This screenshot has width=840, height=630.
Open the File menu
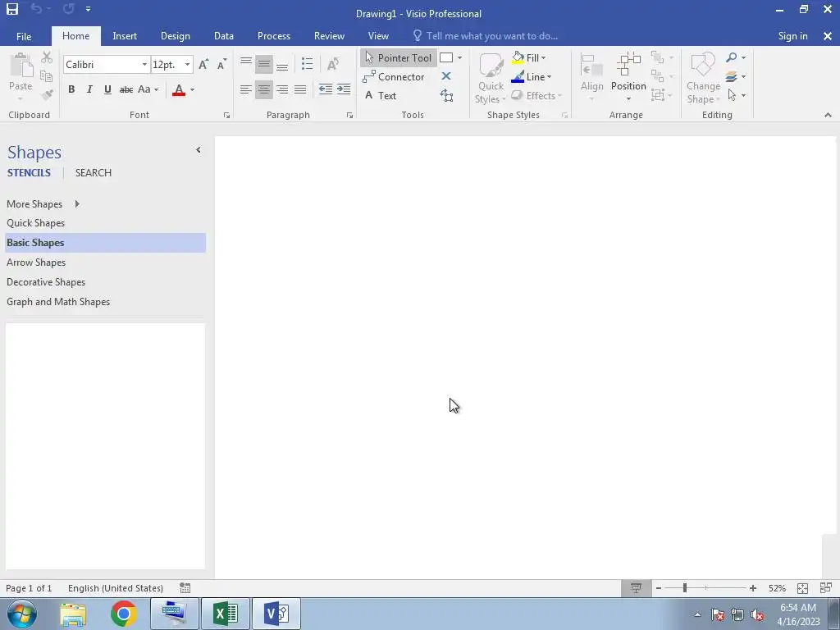[x=24, y=36]
